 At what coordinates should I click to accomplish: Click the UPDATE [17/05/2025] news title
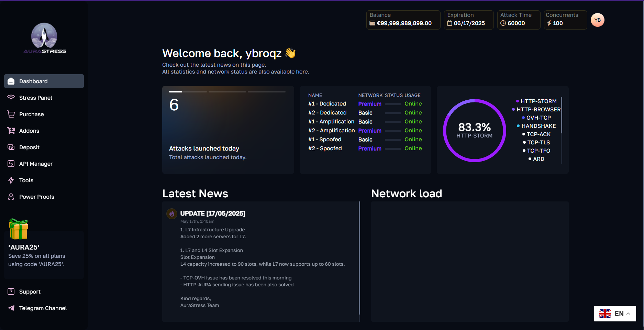point(213,213)
